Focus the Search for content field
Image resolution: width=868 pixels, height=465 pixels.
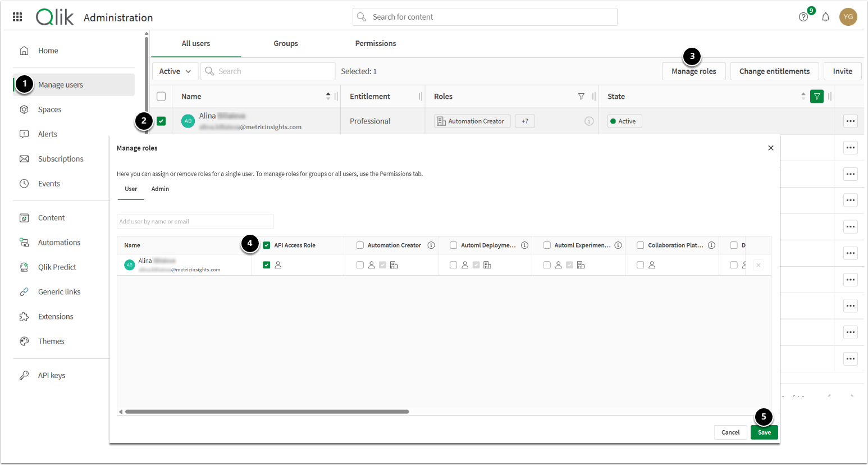tap(485, 17)
